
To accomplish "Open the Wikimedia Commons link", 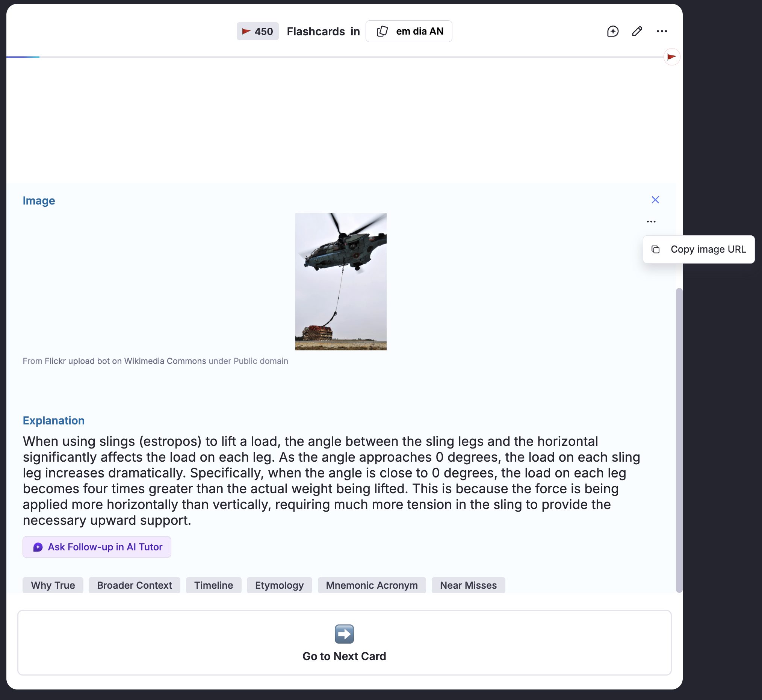I will coord(165,361).
